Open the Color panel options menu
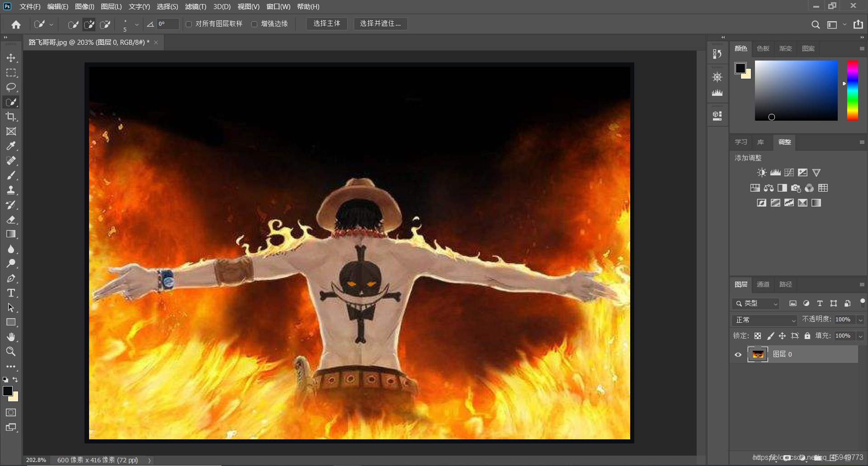 click(862, 49)
